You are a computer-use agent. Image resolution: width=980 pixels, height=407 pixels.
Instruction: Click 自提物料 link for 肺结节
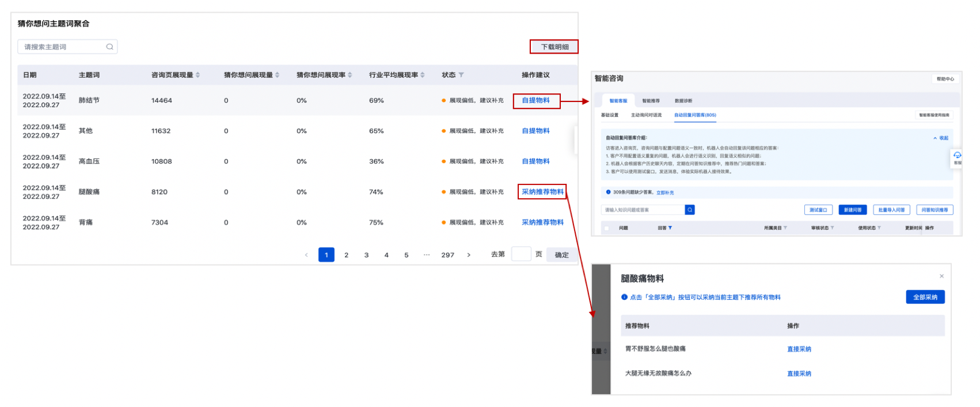[535, 100]
